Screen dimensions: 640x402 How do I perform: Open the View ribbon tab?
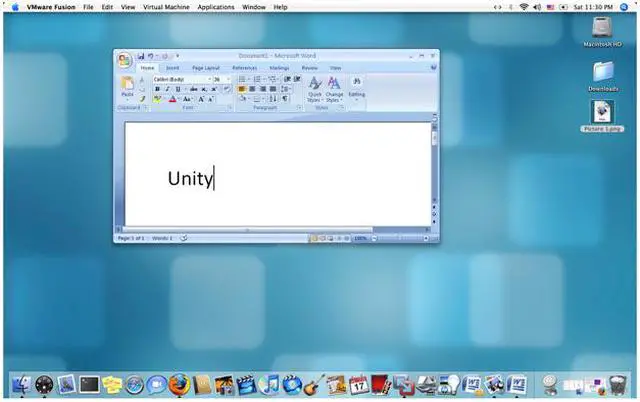tap(336, 68)
